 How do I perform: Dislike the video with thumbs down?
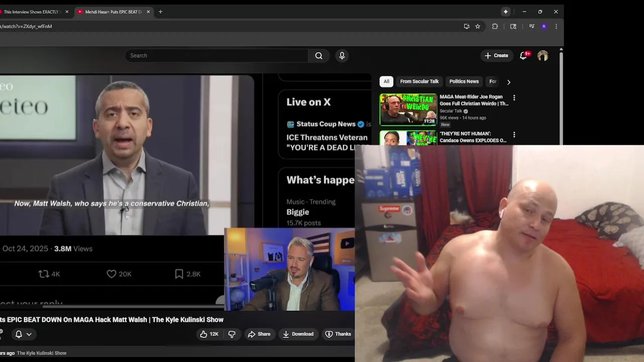(x=232, y=334)
